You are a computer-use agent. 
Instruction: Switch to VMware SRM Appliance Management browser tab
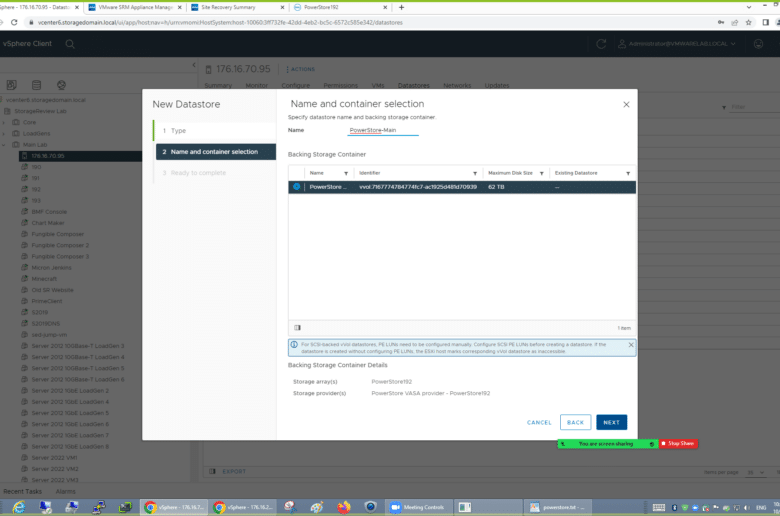coord(135,7)
